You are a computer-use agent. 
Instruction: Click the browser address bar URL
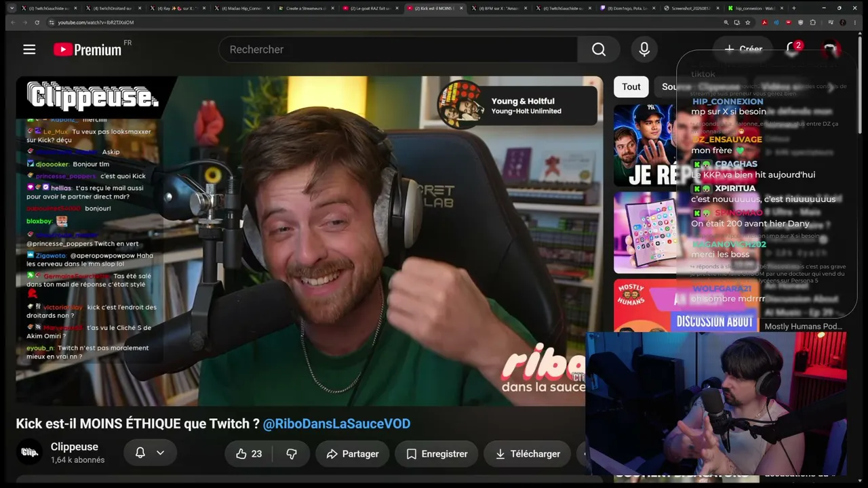pyautogui.click(x=96, y=22)
